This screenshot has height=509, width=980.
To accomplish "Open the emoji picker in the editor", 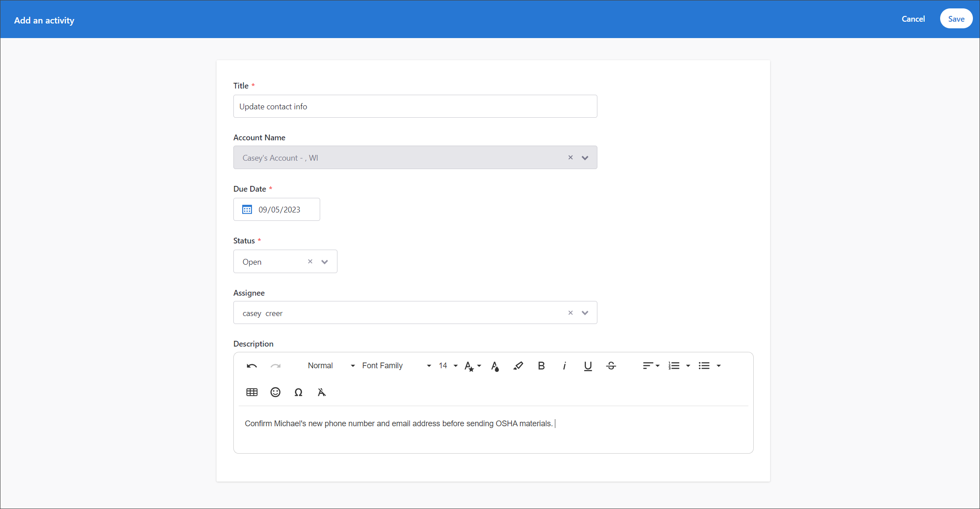I will tap(275, 392).
